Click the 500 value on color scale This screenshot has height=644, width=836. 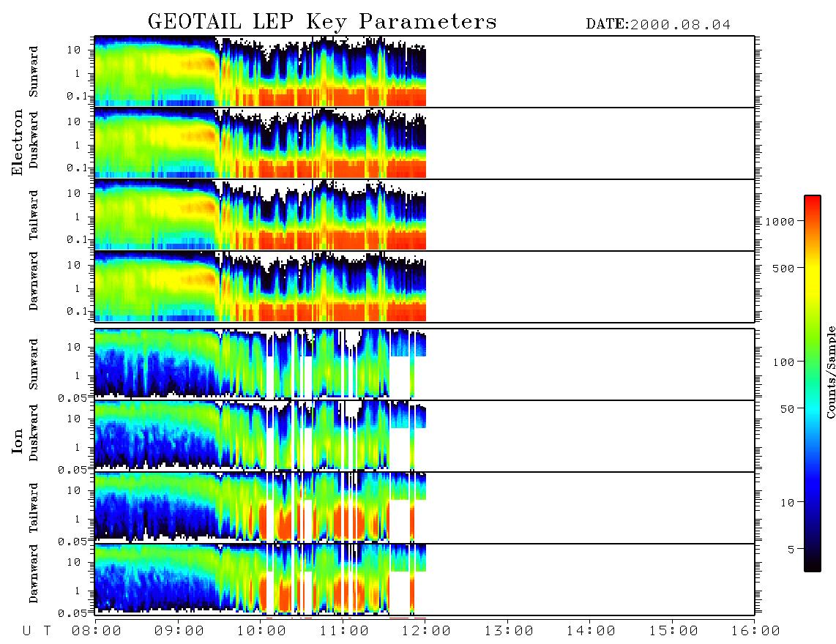point(783,268)
